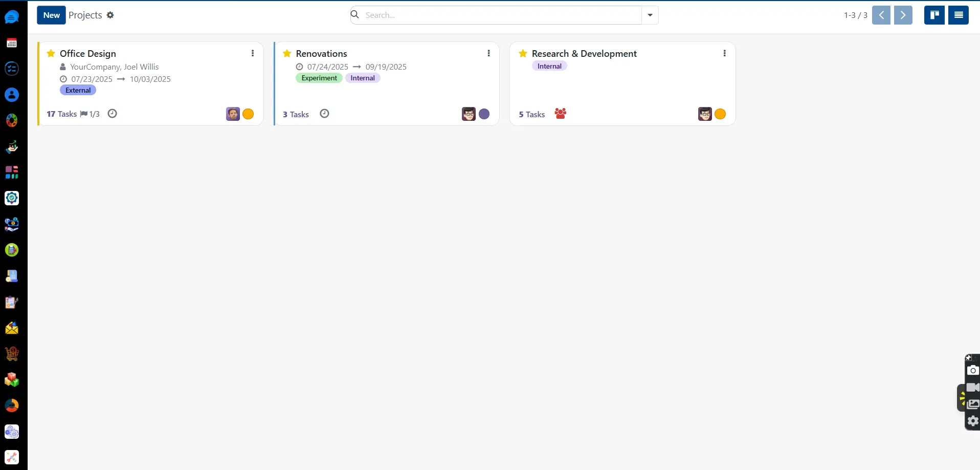
Task: Click the New button
Action: 51,15
